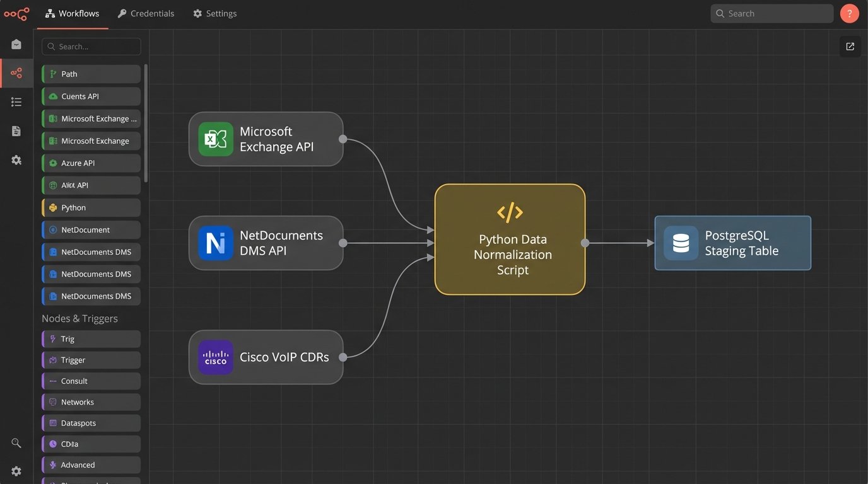868x484 pixels.
Task: Click the output port of Cisco VoIP CDRs node
Action: pyautogui.click(x=343, y=357)
